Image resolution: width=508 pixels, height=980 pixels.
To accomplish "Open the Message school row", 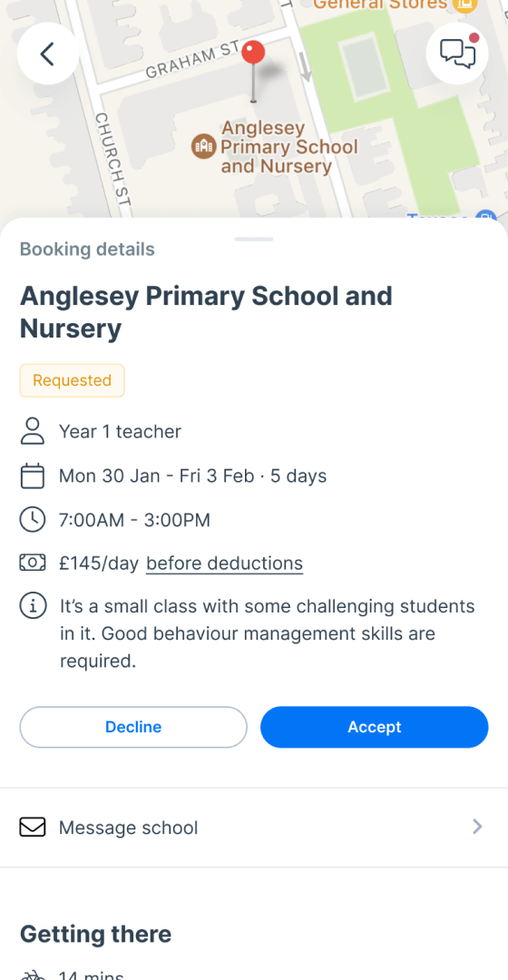I will (254, 828).
